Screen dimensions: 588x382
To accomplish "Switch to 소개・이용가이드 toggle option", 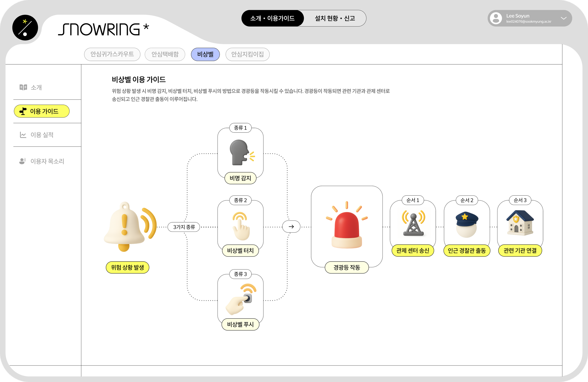I will pyautogui.click(x=272, y=18).
